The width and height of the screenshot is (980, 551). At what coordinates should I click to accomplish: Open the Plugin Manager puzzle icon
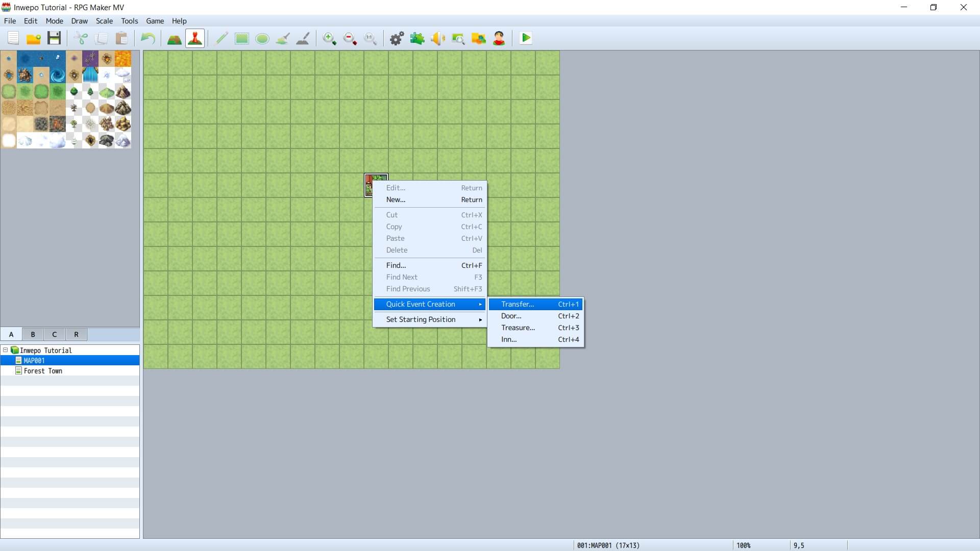tap(417, 38)
